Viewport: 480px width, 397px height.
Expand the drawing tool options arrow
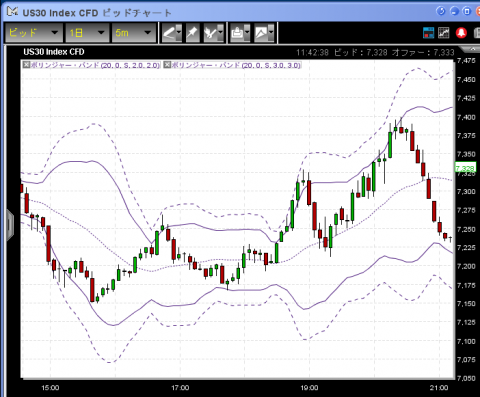pos(179,33)
